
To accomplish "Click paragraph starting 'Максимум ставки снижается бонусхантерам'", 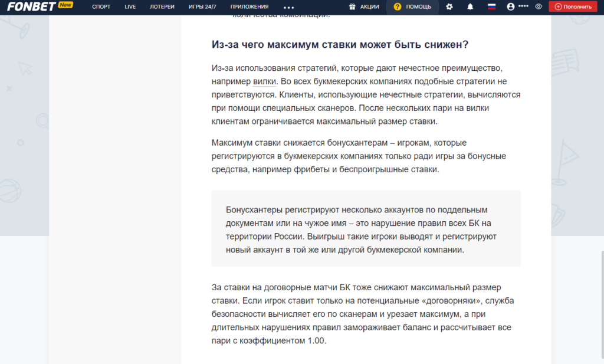I will click(x=359, y=156).
